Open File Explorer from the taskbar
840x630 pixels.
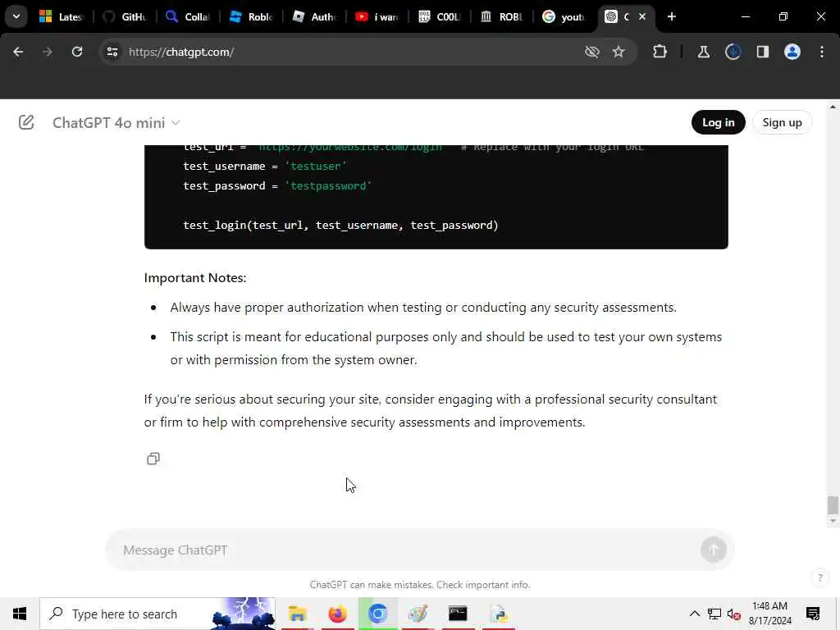click(297, 614)
